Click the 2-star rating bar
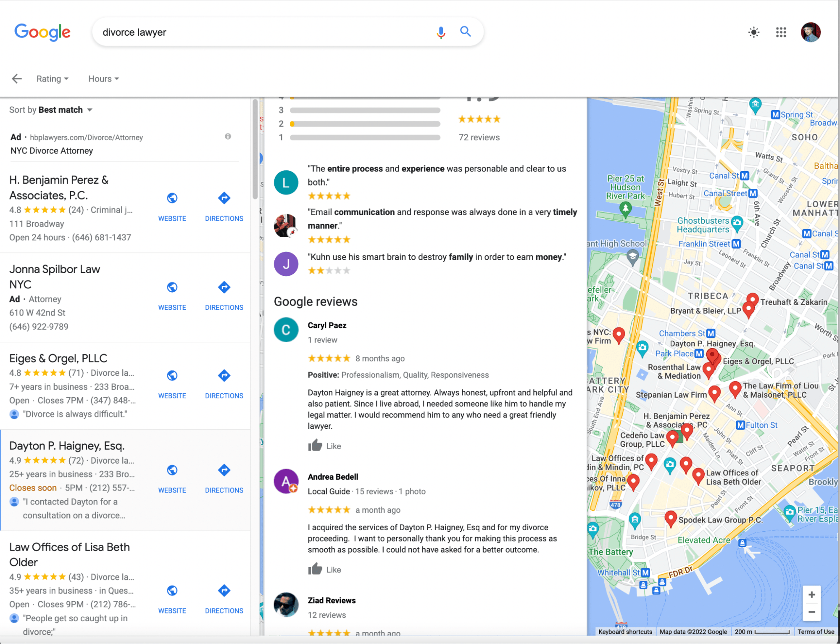The image size is (840, 644). click(x=365, y=124)
